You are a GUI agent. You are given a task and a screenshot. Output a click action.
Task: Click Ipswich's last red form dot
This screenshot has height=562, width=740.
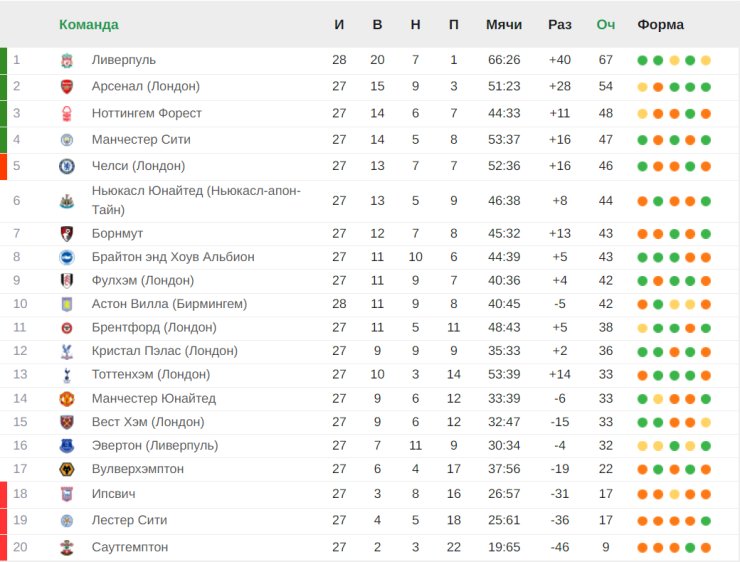[706, 494]
